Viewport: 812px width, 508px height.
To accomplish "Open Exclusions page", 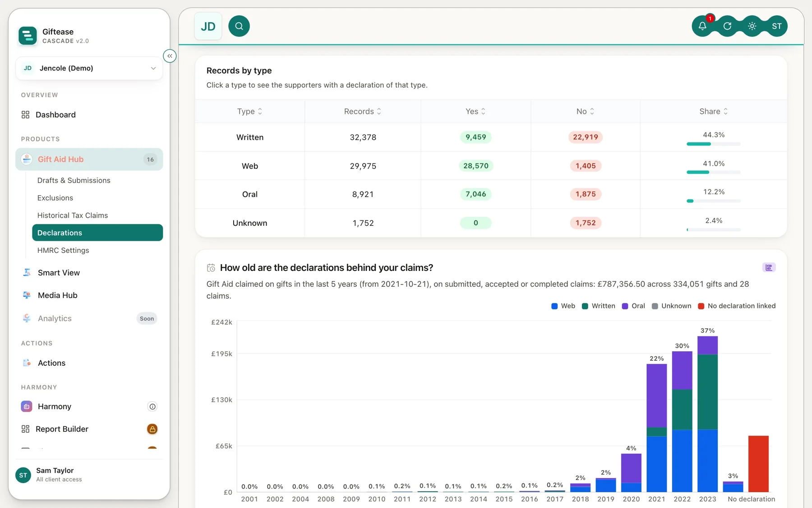I will (55, 198).
